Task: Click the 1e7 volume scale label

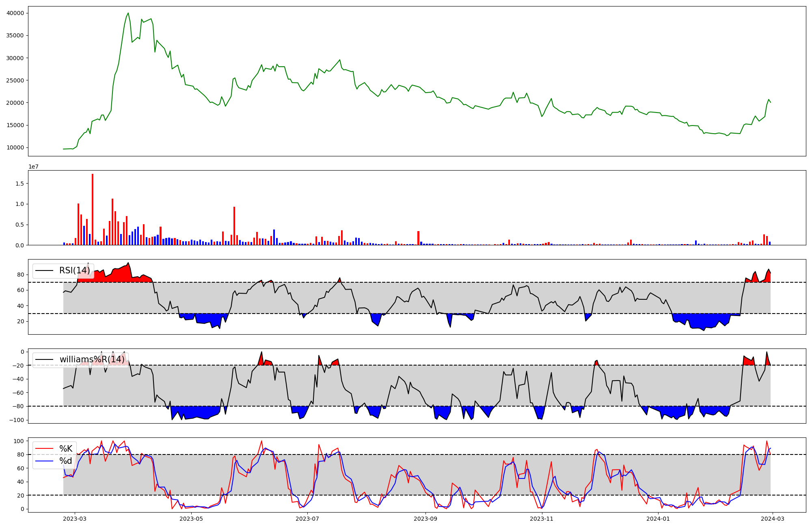Action: click(x=33, y=167)
